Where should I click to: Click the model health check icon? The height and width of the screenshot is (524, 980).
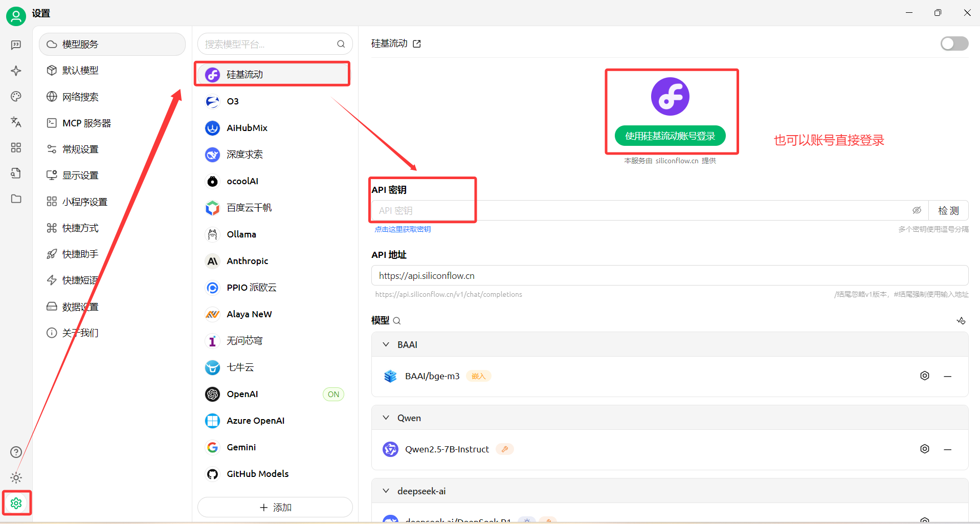tap(961, 321)
